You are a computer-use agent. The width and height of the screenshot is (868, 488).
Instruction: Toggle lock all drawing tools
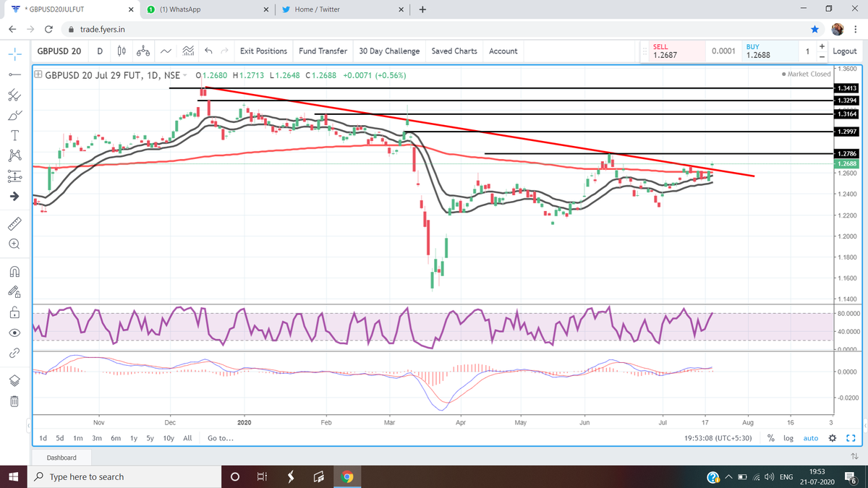pyautogui.click(x=14, y=312)
